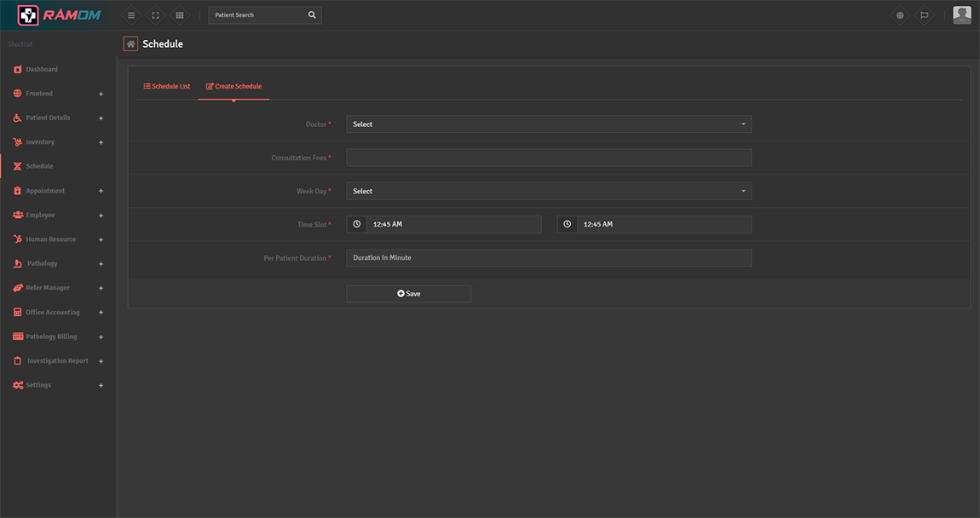Open the flag icon in top bar

pyautogui.click(x=924, y=15)
